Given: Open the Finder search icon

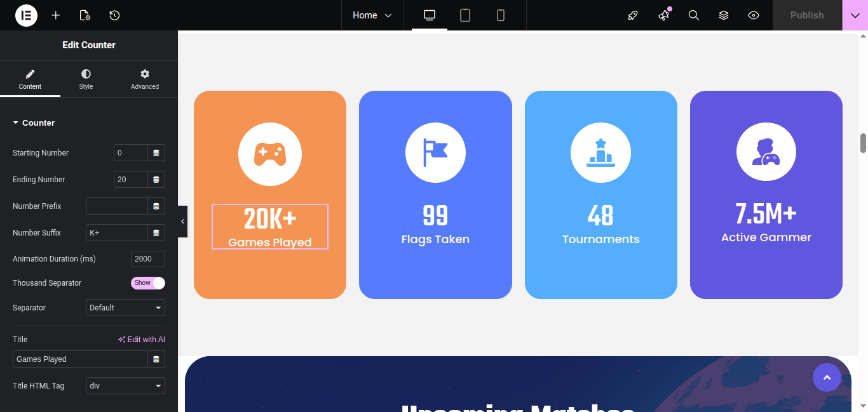Looking at the screenshot, I should [x=694, y=15].
